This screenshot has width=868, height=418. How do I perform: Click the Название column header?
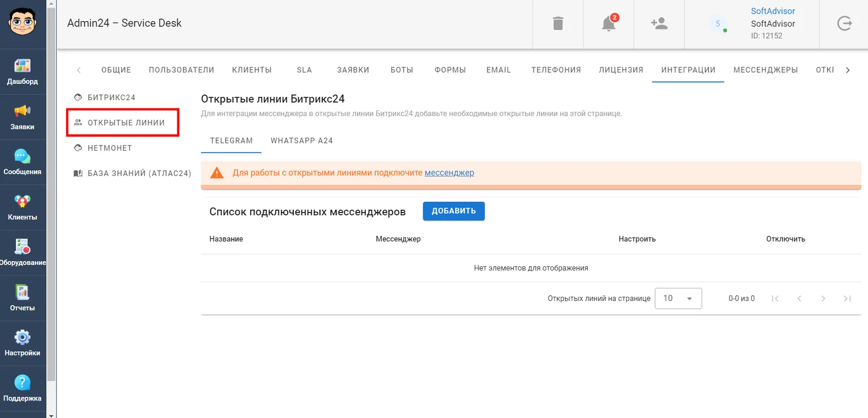[226, 239]
